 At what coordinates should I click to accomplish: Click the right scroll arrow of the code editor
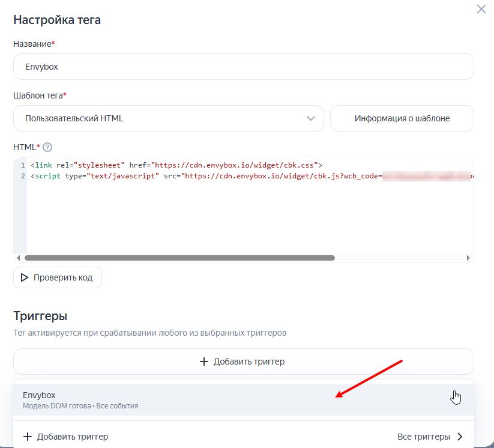coord(468,258)
